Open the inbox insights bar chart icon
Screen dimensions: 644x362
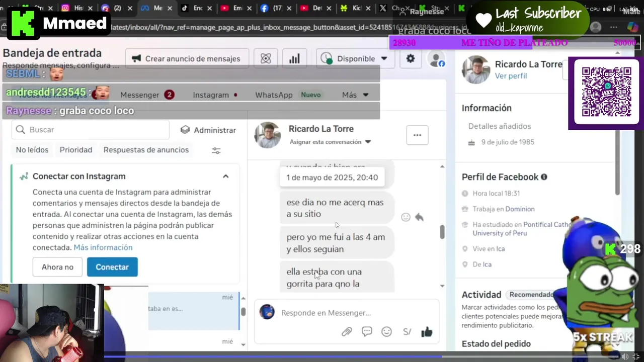click(294, 59)
